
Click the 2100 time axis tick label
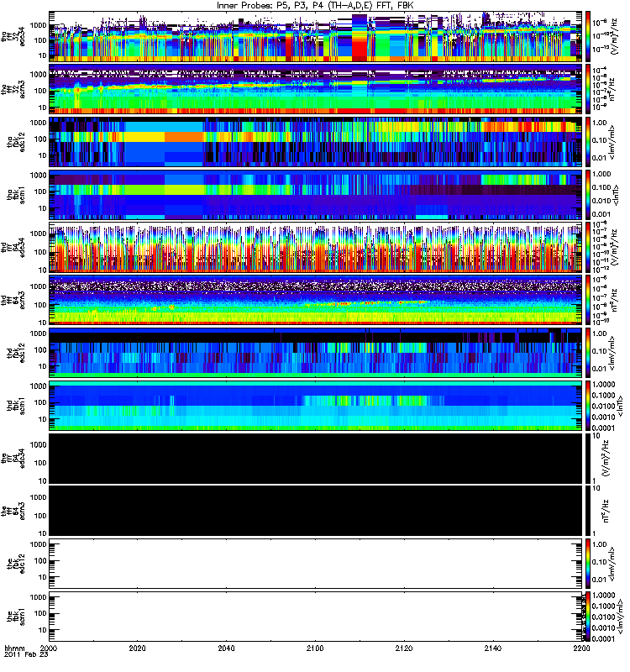[315, 648]
